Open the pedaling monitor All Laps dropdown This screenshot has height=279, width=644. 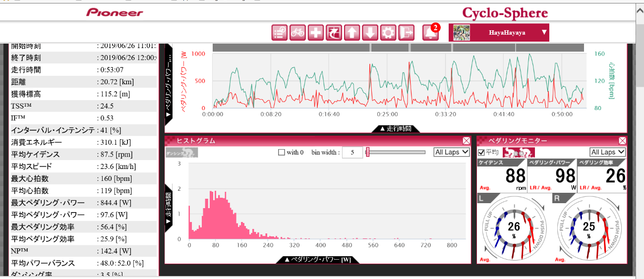click(x=607, y=152)
